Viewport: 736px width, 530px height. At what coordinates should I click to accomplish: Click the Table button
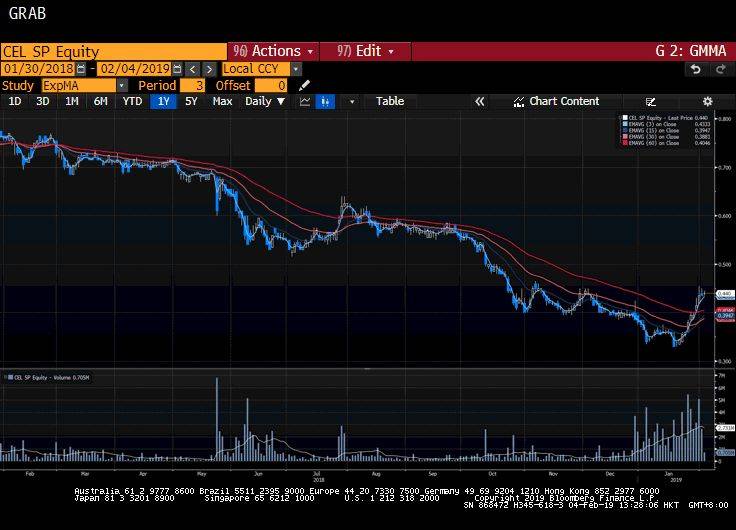point(390,101)
